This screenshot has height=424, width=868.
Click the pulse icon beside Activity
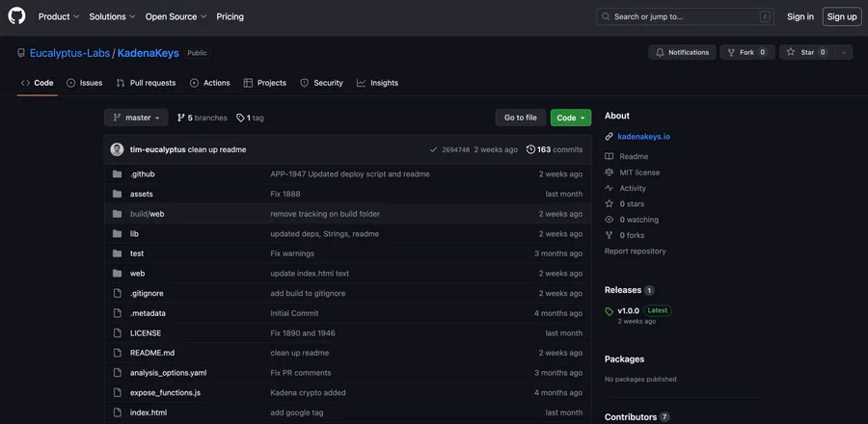pos(609,188)
